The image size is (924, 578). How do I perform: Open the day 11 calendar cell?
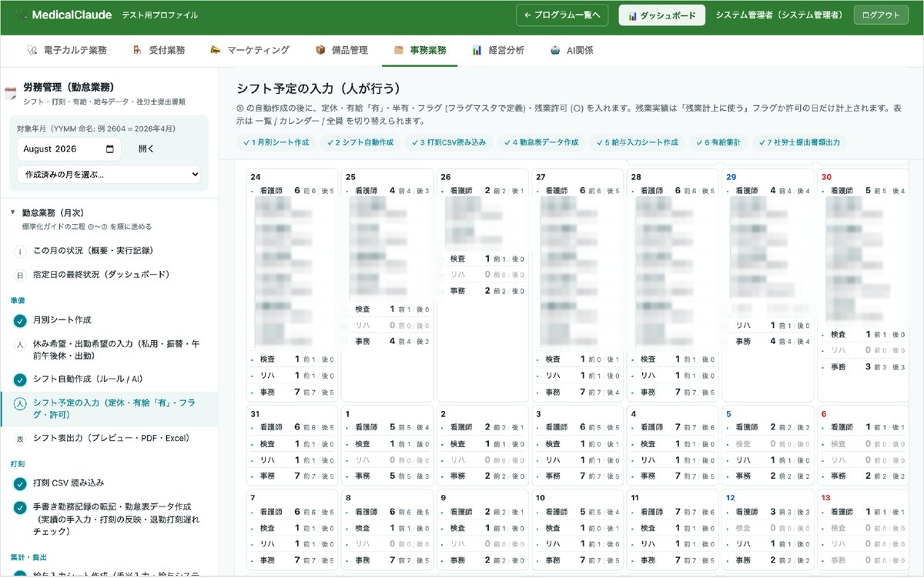click(672, 530)
